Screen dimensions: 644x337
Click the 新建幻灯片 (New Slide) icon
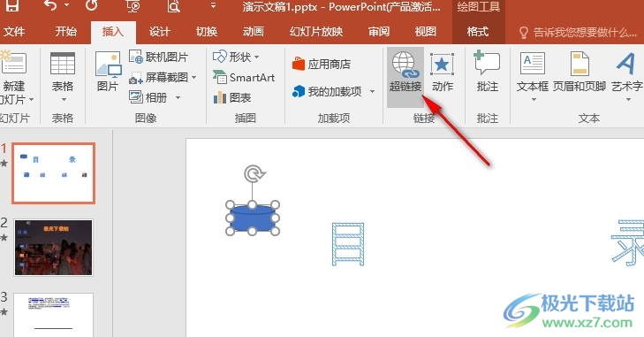pyautogui.click(x=13, y=63)
